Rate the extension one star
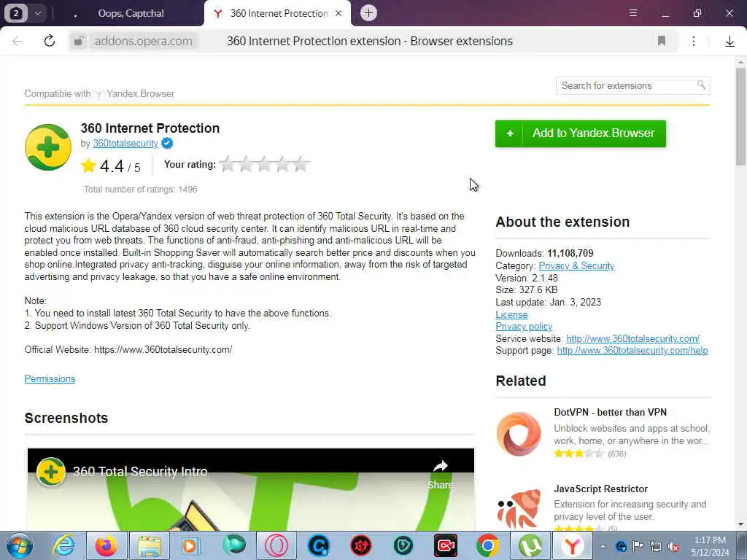The height and width of the screenshot is (560, 747). point(228,164)
